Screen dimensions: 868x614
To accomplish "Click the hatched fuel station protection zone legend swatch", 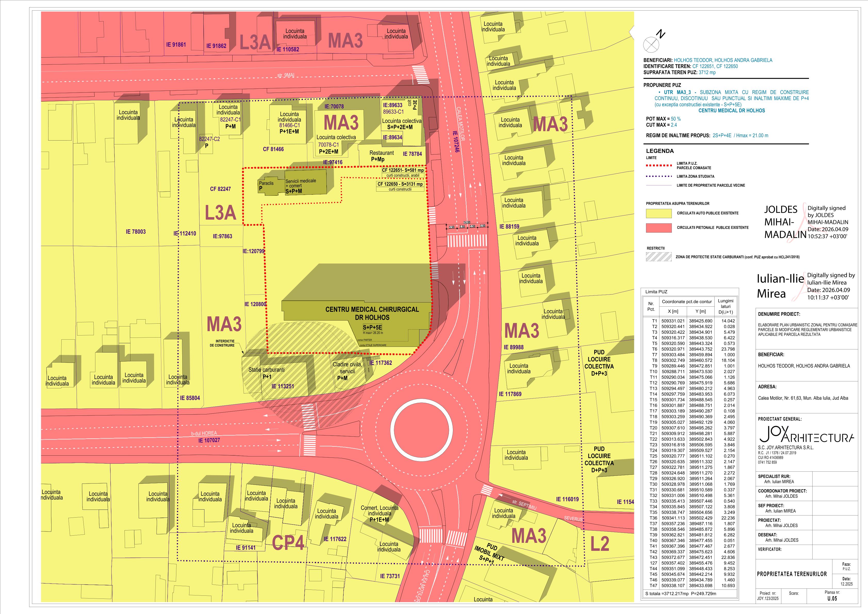I will coord(659,257).
